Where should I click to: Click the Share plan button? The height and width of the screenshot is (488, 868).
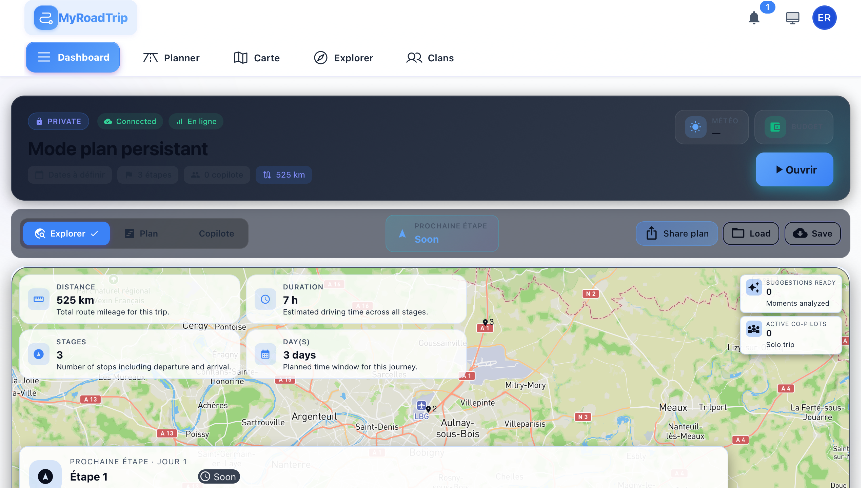tap(677, 233)
